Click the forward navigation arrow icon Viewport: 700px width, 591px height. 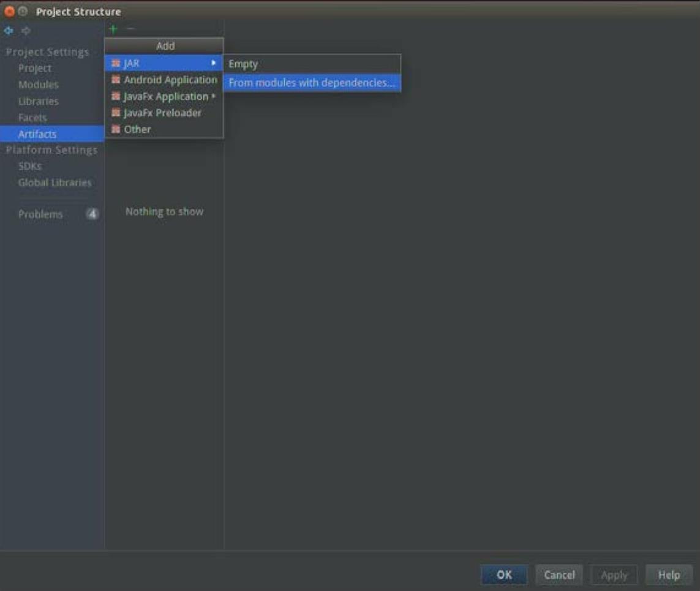(x=26, y=31)
